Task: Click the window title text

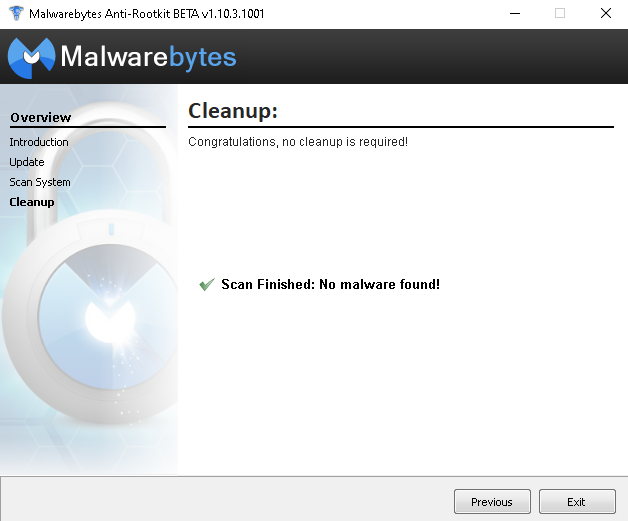Action: pyautogui.click(x=147, y=14)
